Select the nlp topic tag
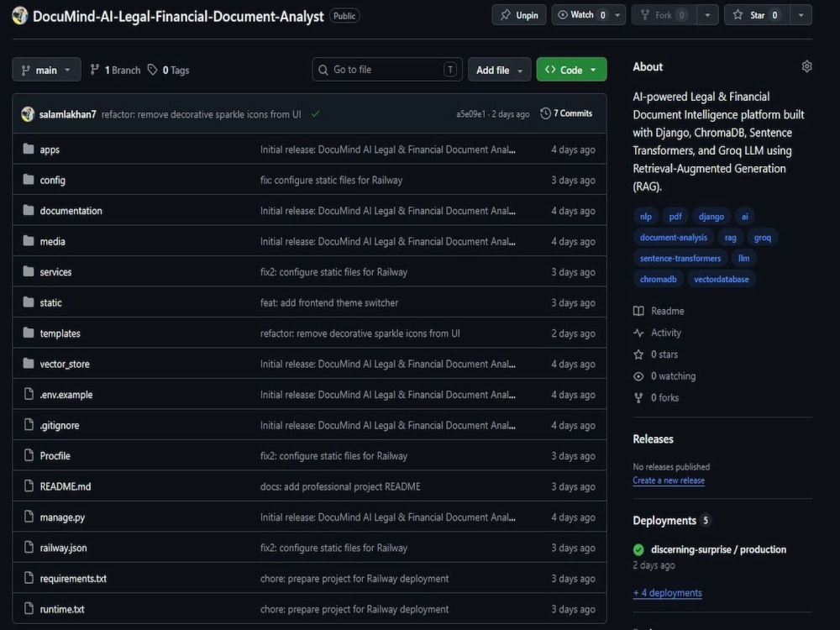 (645, 217)
